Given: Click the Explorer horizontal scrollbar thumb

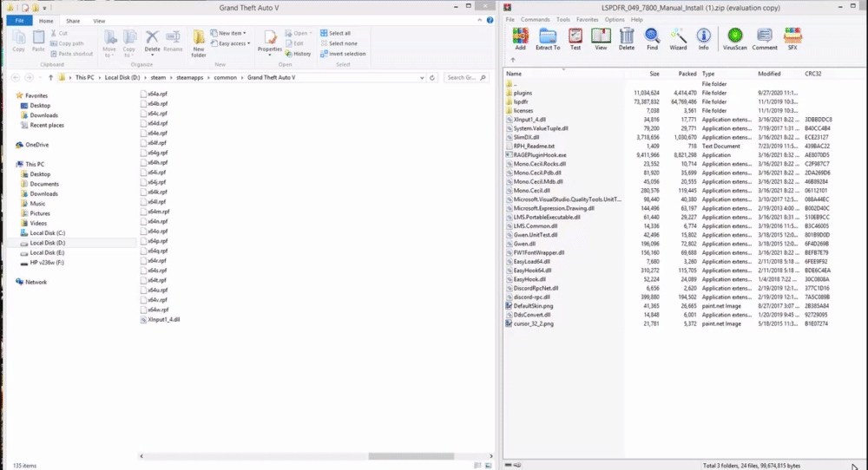Looking at the screenshot, I should (411, 456).
